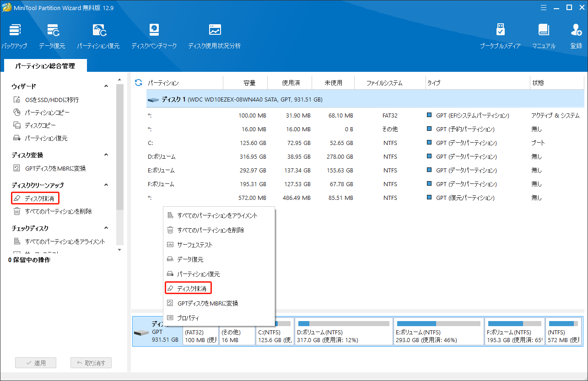Collapse the ウィザード section
The width and height of the screenshot is (588, 381).
[x=106, y=86]
